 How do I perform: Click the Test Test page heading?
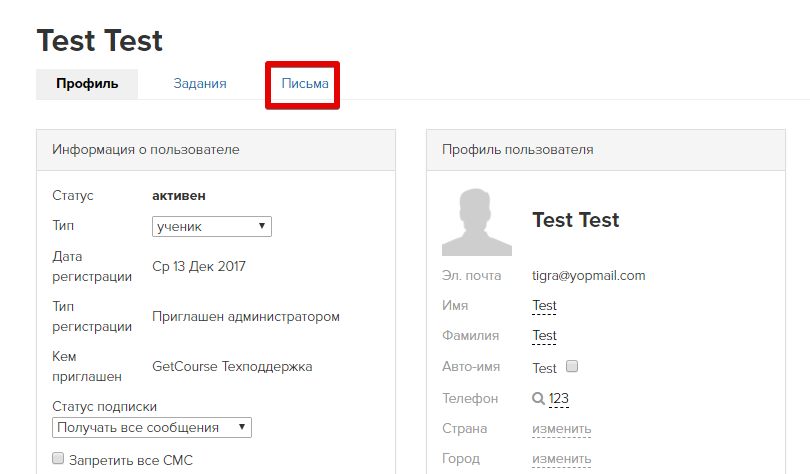coord(100,40)
